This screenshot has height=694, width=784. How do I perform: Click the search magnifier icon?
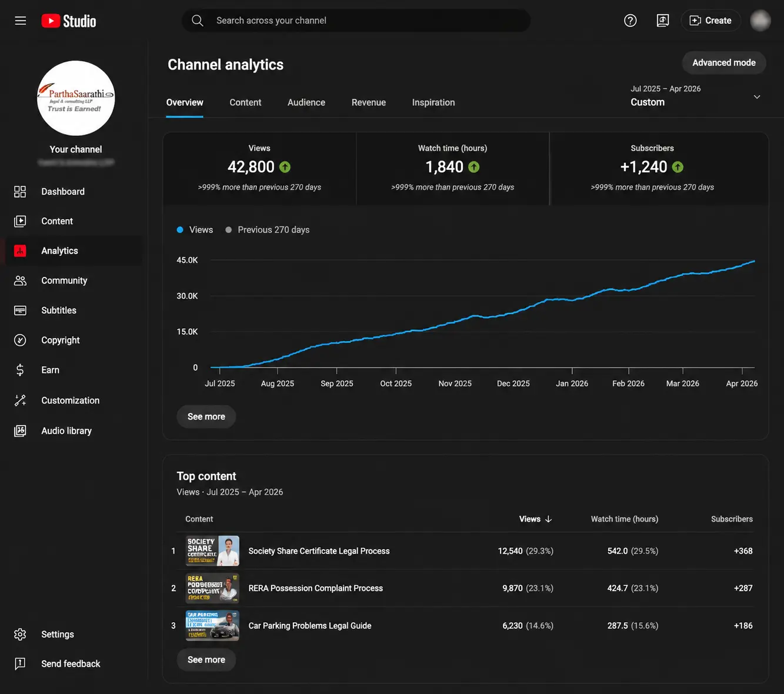coord(198,21)
